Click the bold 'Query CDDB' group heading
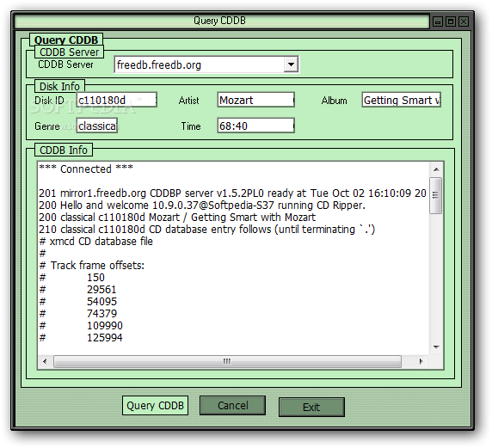Image resolution: width=492 pixels, height=448 pixels. coord(66,40)
